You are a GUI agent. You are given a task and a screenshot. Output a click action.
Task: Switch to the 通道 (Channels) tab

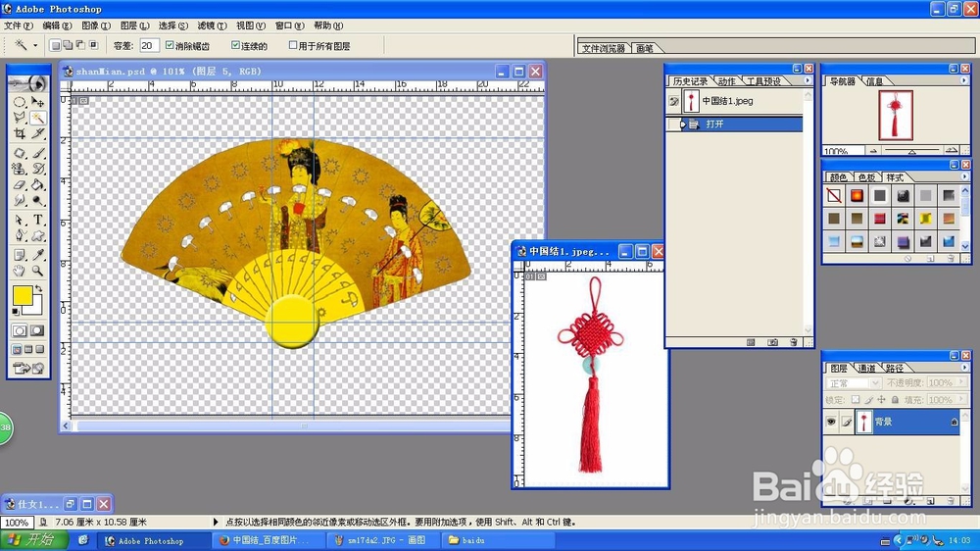[866, 368]
